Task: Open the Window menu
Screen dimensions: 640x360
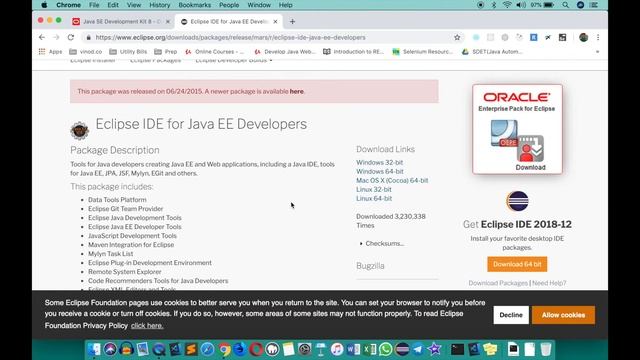Action: [259, 5]
